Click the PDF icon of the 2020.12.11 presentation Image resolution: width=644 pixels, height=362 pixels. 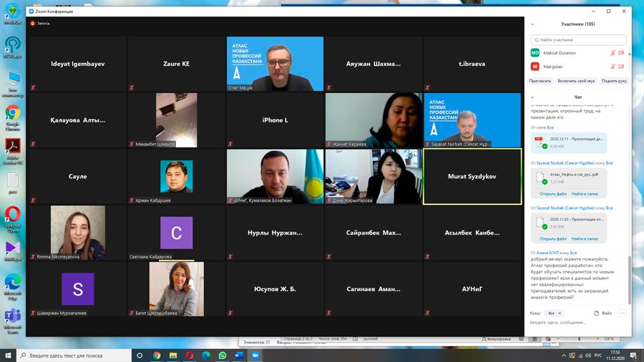[x=540, y=142]
